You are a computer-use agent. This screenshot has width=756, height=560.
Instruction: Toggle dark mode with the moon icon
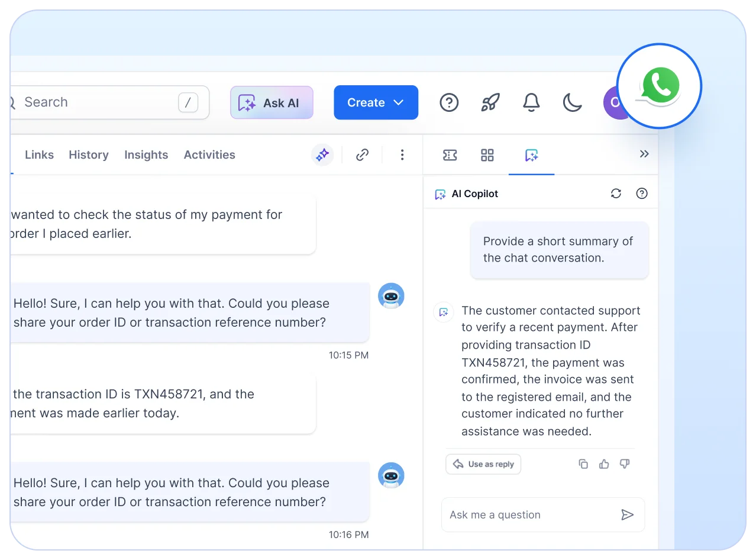tap(571, 102)
